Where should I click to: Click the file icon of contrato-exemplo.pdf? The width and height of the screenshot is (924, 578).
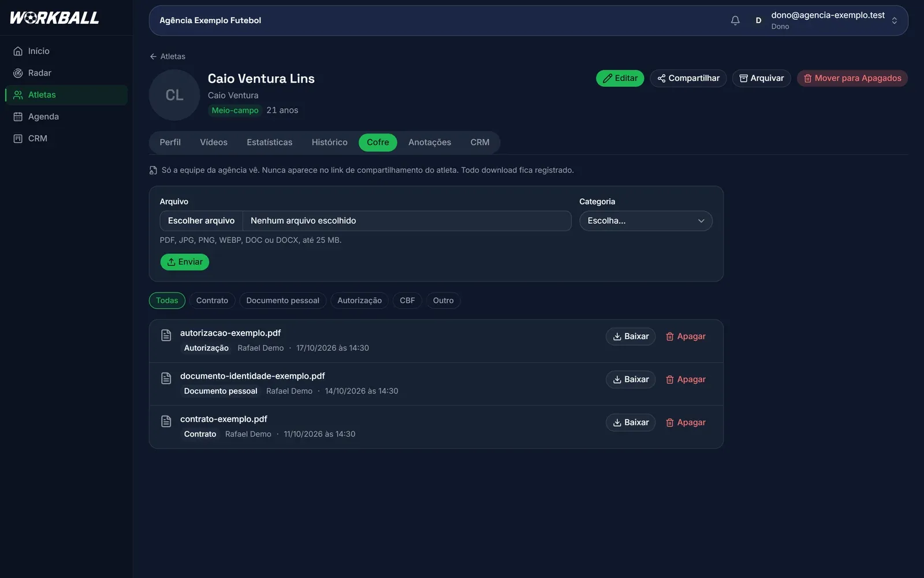pos(166,421)
